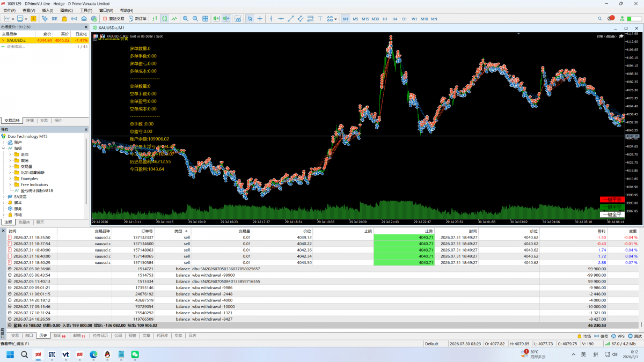Open the 经济日历 tab
The height and width of the screenshot is (362, 644).
click(100, 335)
